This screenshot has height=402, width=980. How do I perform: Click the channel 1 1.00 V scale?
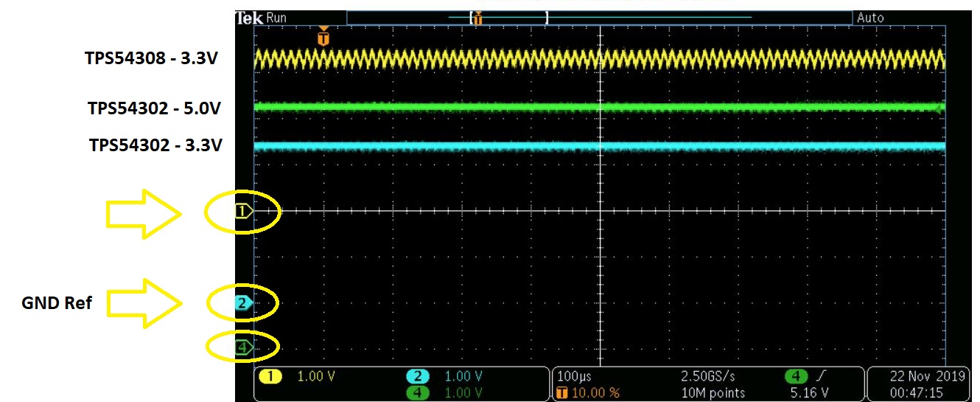(316, 377)
